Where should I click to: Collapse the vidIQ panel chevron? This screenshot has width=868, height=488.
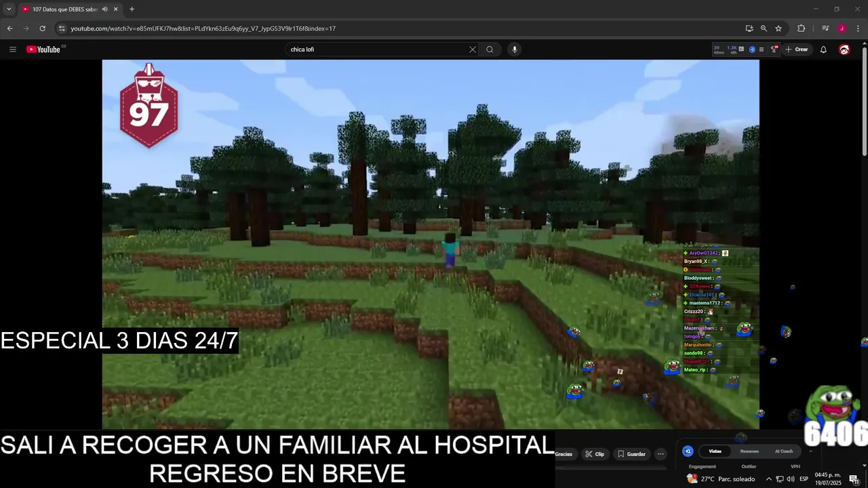[x=810, y=451]
